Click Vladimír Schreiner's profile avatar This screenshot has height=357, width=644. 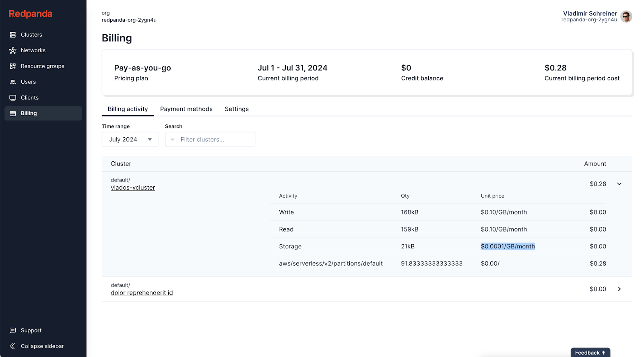[x=626, y=17]
